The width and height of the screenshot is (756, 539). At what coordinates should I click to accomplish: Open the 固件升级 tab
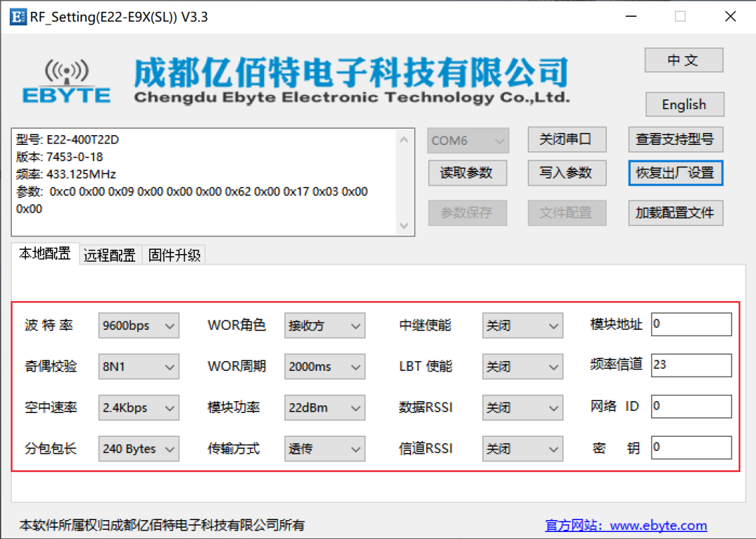tap(174, 255)
